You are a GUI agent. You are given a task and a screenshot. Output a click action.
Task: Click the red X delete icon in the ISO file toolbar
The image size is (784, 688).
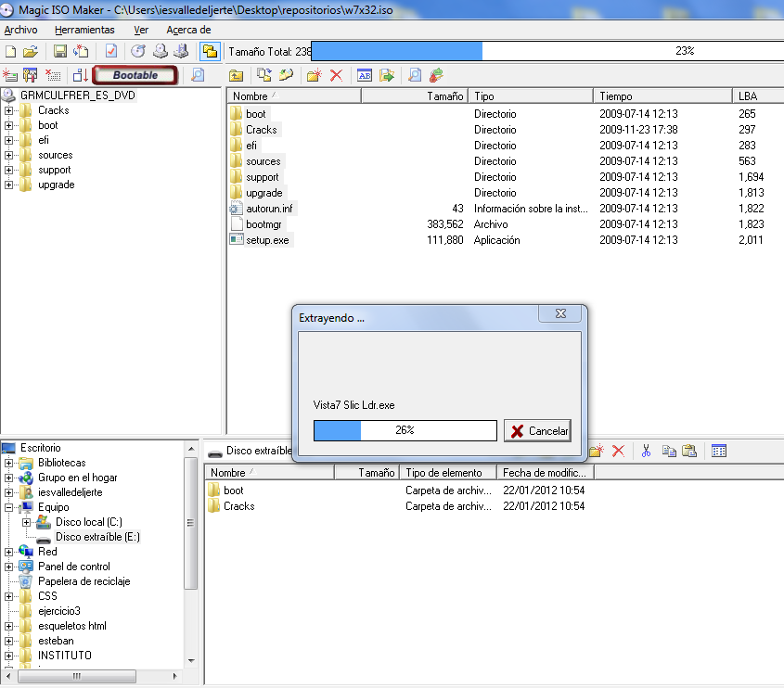pyautogui.click(x=336, y=75)
